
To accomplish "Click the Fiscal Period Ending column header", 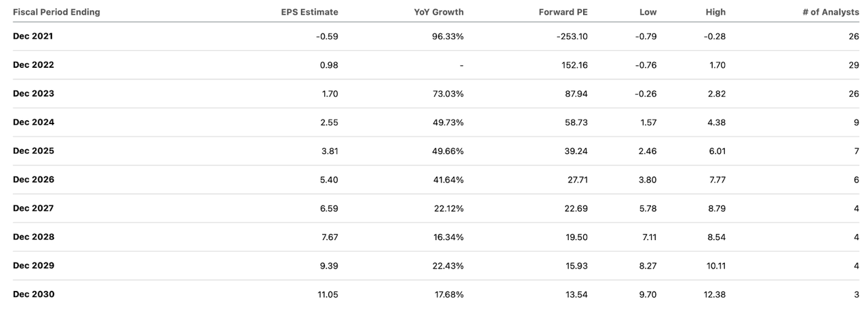I will (x=56, y=12).
